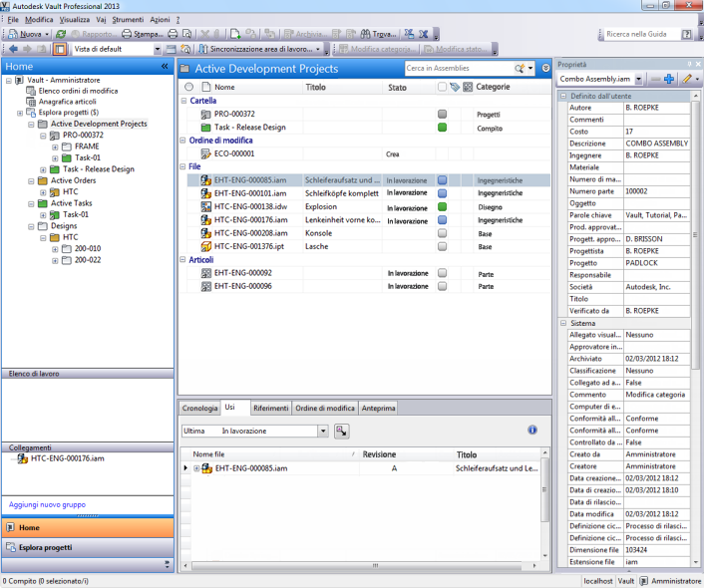Image resolution: width=704 pixels, height=588 pixels.
Task: Click the collapse chevron right of the Assemblies search box
Action: [545, 68]
